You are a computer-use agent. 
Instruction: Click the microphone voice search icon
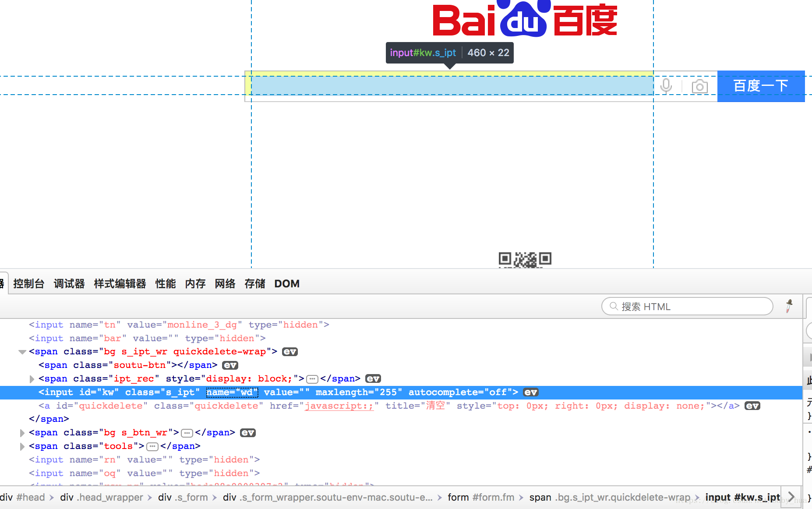click(666, 86)
